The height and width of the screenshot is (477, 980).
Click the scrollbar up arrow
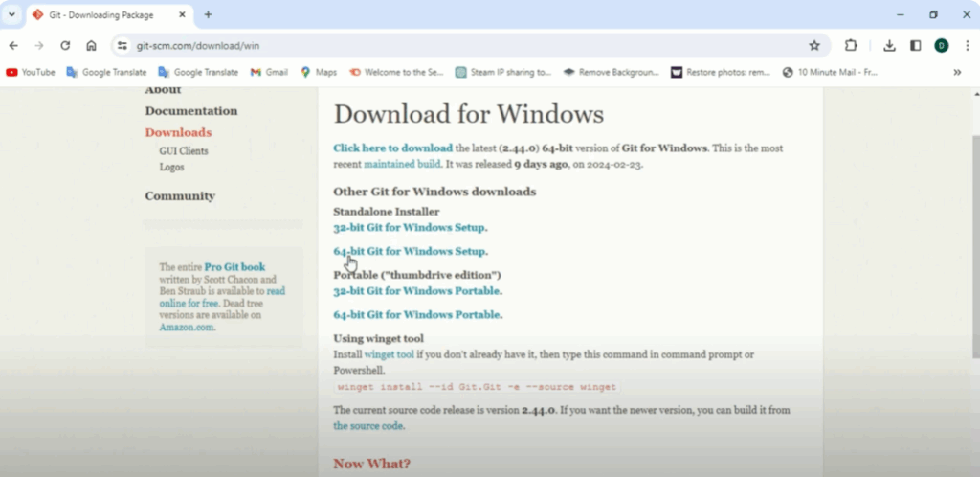(x=975, y=93)
